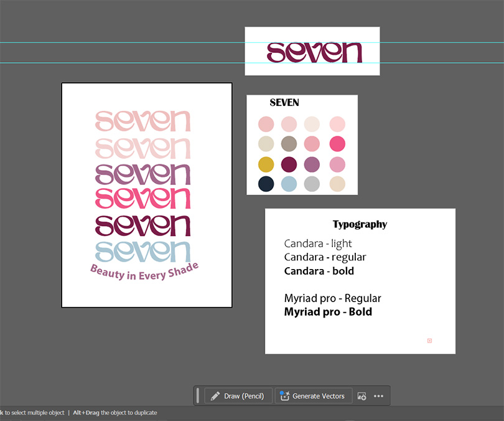This screenshot has width=504, height=421.
Task: Click the Generate Vectors button
Action: (x=314, y=396)
